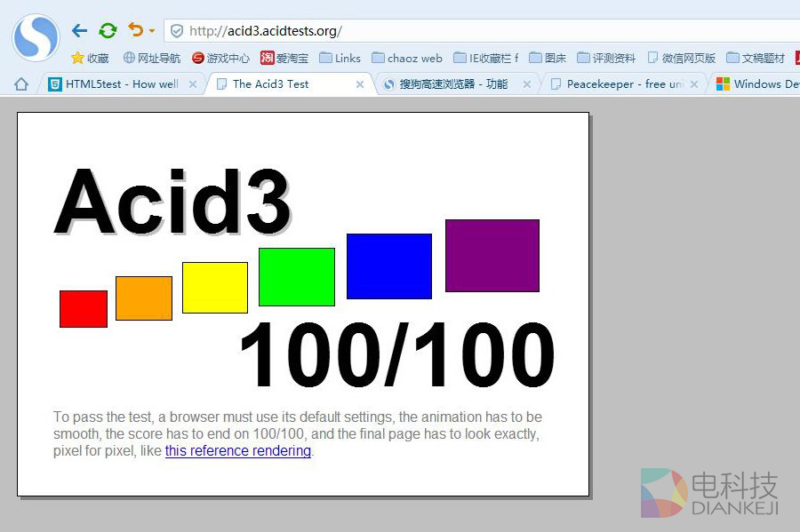The width and height of the screenshot is (800, 532).
Task: Open the Links bookmark folder
Action: pyautogui.click(x=340, y=58)
